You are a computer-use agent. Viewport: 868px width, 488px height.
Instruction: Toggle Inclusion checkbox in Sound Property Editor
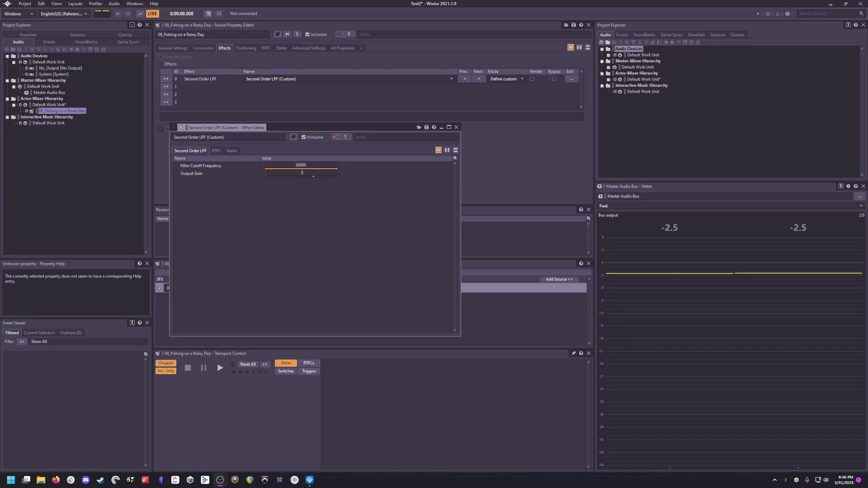coord(307,34)
